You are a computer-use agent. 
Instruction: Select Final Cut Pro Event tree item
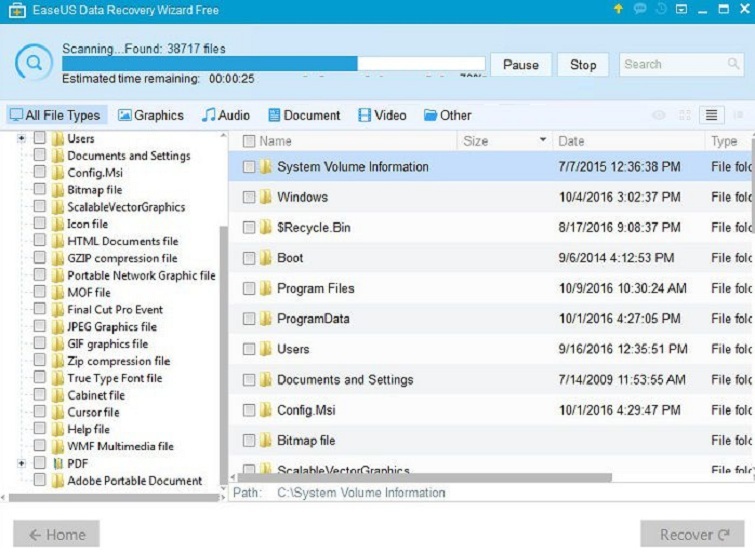coord(115,309)
